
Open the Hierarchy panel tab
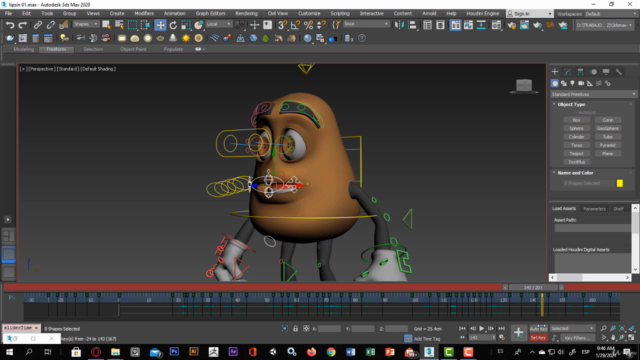580,72
